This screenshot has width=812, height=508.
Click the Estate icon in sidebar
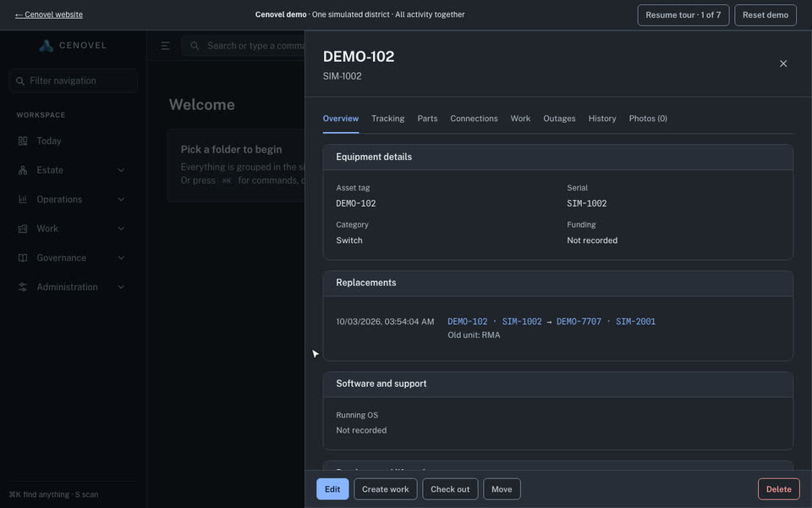click(x=23, y=170)
